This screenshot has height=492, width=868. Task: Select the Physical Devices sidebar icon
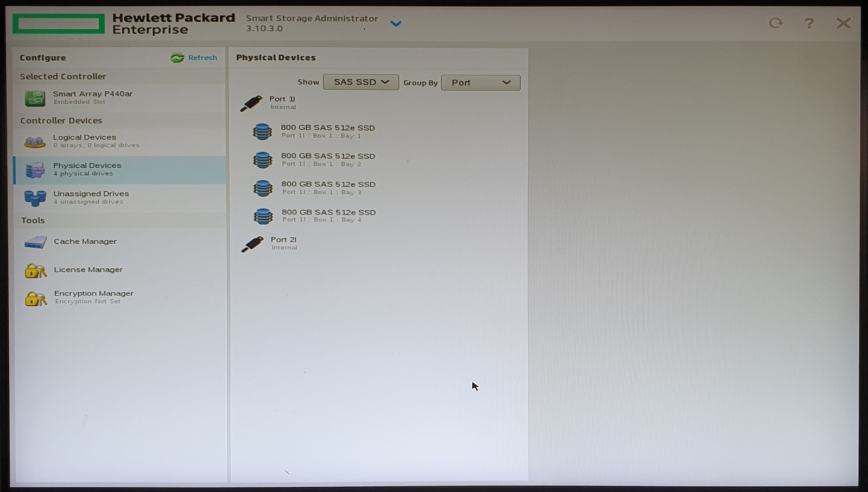pyautogui.click(x=35, y=170)
